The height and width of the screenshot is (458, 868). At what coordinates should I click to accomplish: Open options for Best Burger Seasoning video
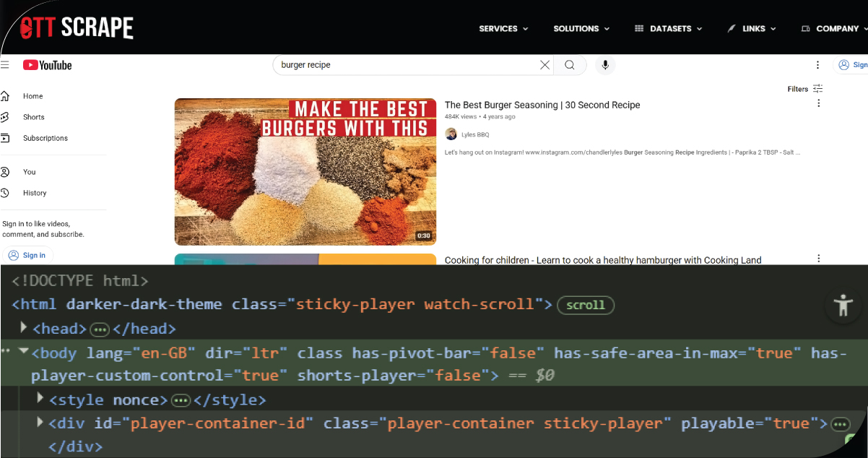[818, 103]
